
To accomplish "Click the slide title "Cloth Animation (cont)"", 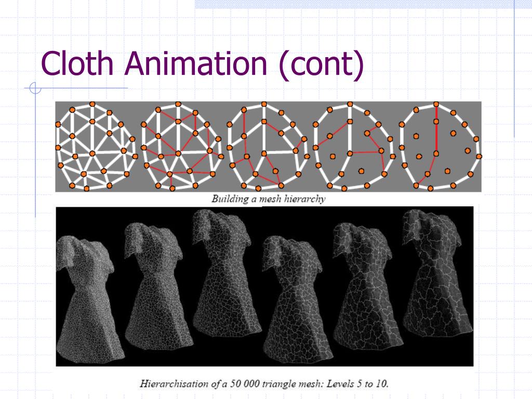I will [202, 64].
